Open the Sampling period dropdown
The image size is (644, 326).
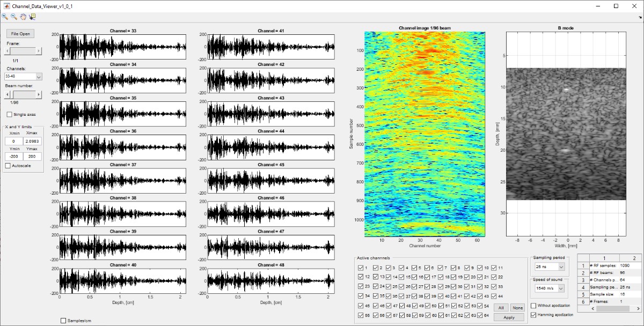point(550,266)
